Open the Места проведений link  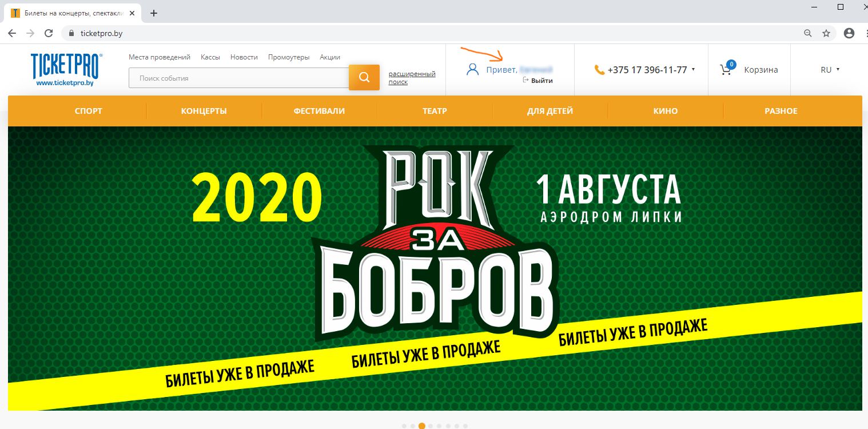tap(160, 57)
